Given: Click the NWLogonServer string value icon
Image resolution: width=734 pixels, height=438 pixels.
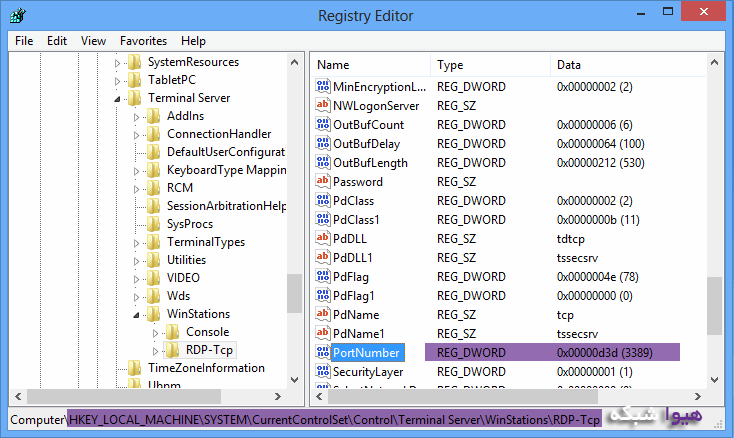Looking at the screenshot, I should tap(323, 106).
